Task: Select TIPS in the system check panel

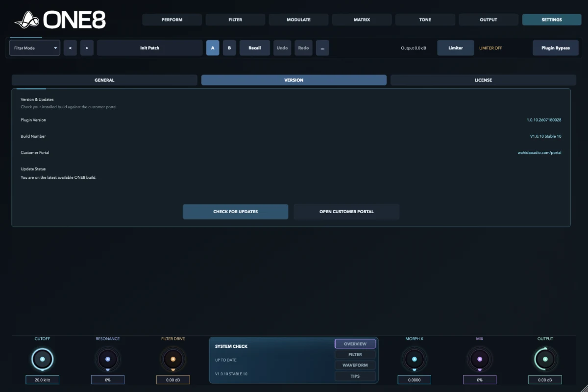Action: pos(355,376)
